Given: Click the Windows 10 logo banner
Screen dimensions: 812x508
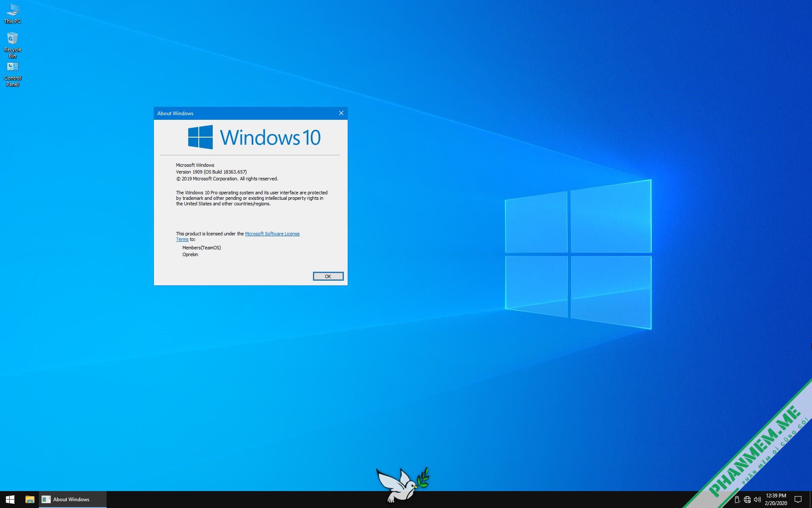Looking at the screenshot, I should (x=254, y=137).
